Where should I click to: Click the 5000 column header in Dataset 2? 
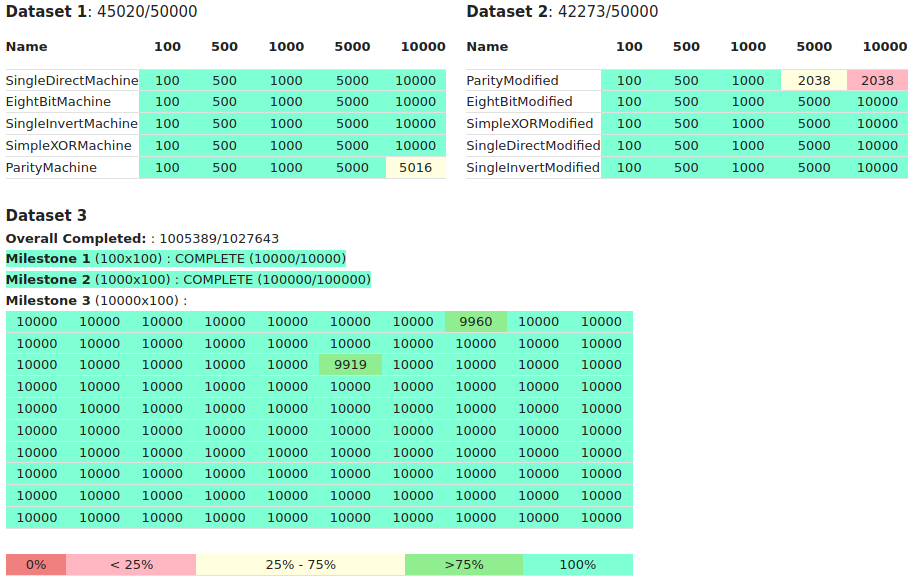pyautogui.click(x=814, y=47)
